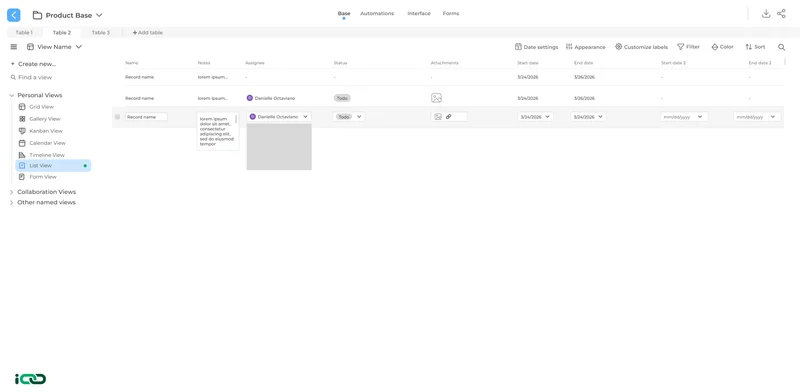The image size is (800, 392).
Task: Click the Filter funnel icon
Action: click(681, 47)
